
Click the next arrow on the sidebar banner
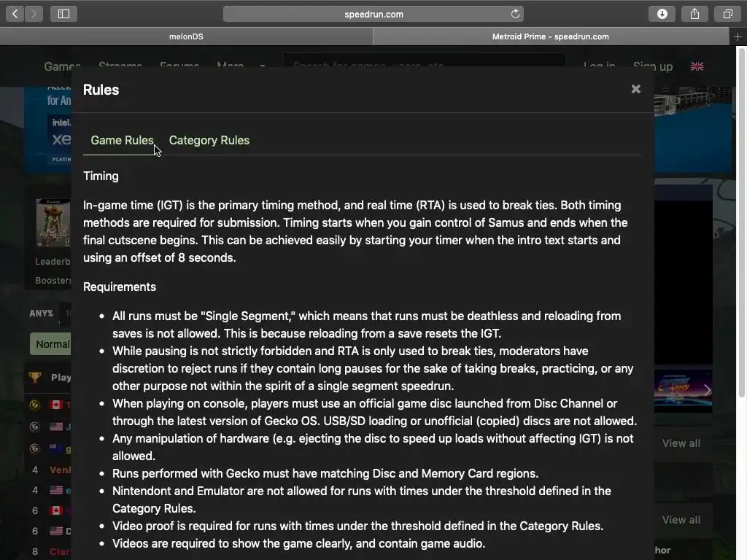coord(707,391)
